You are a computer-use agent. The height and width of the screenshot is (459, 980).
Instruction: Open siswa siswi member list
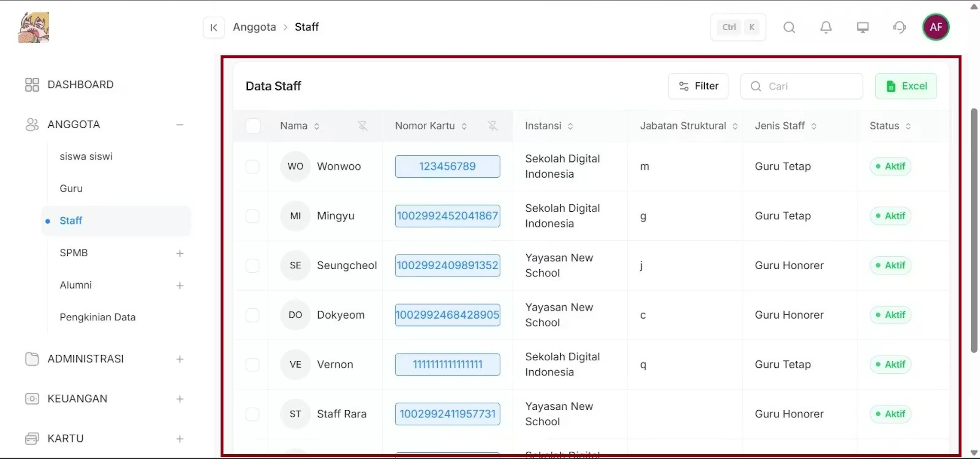coord(86,156)
